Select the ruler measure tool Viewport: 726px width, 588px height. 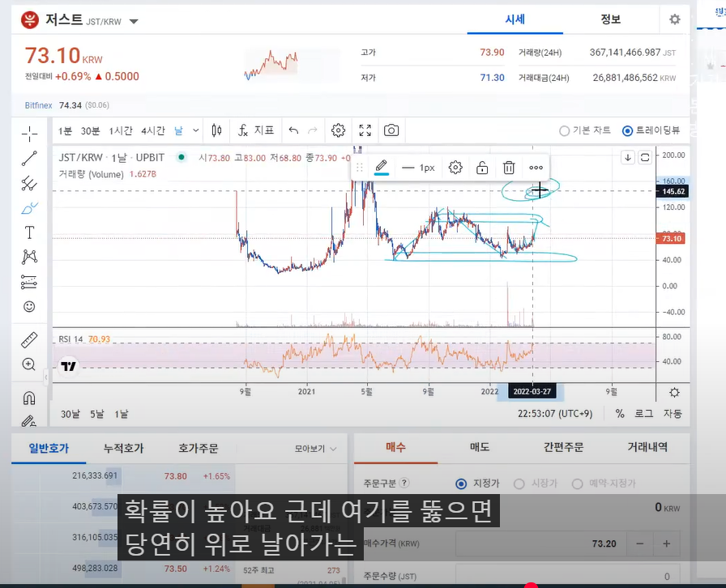coord(29,340)
